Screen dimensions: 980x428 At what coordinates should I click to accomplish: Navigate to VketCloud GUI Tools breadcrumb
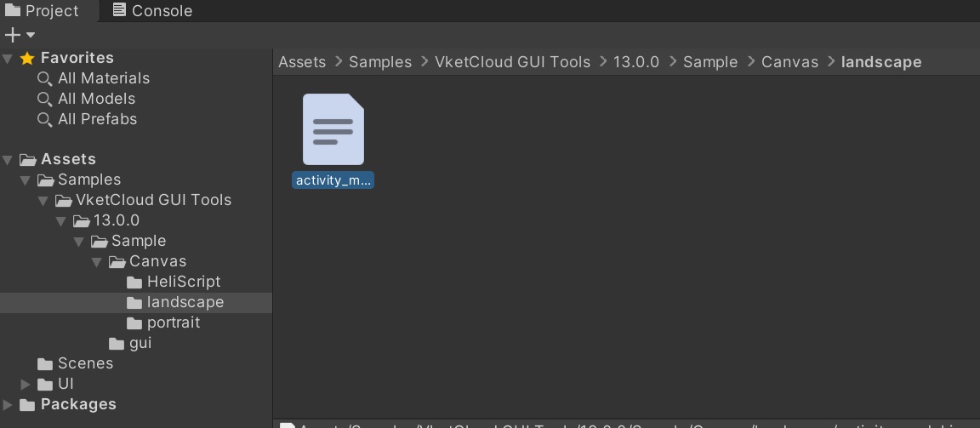tap(512, 62)
